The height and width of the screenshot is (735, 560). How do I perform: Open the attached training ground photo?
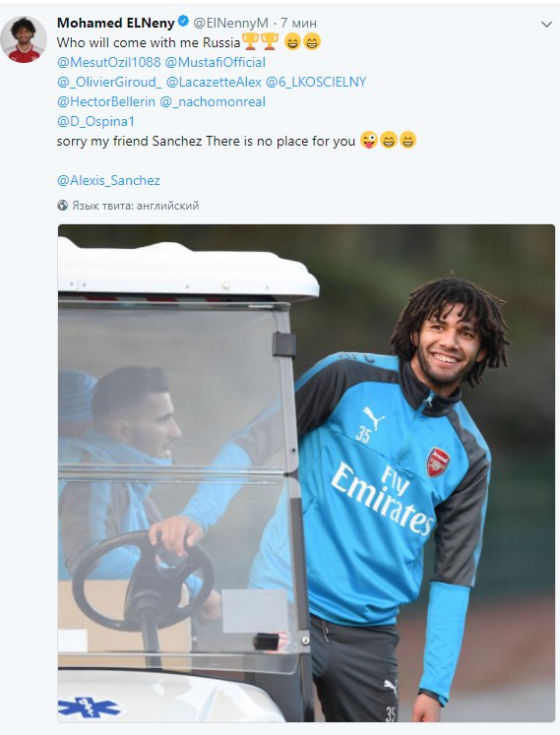point(306,473)
